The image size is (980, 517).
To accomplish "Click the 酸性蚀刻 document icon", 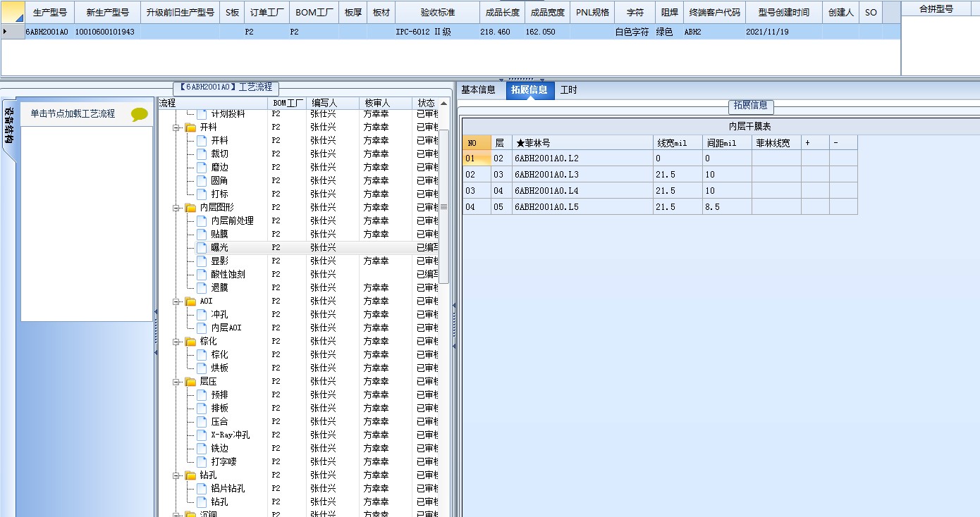I will 202,274.
